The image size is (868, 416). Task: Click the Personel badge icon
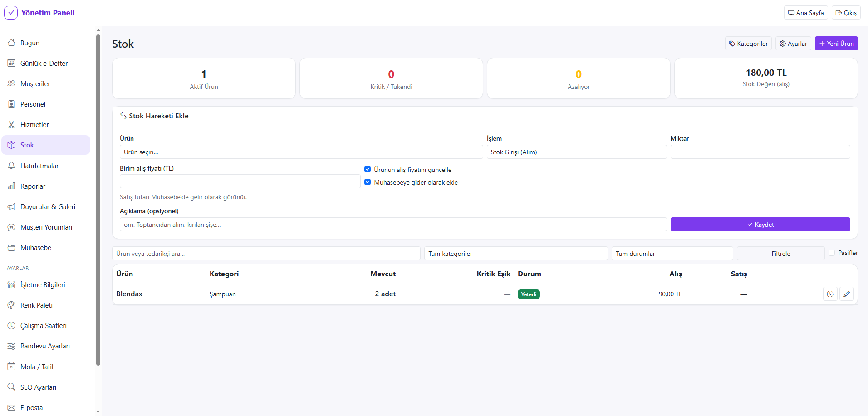point(11,104)
